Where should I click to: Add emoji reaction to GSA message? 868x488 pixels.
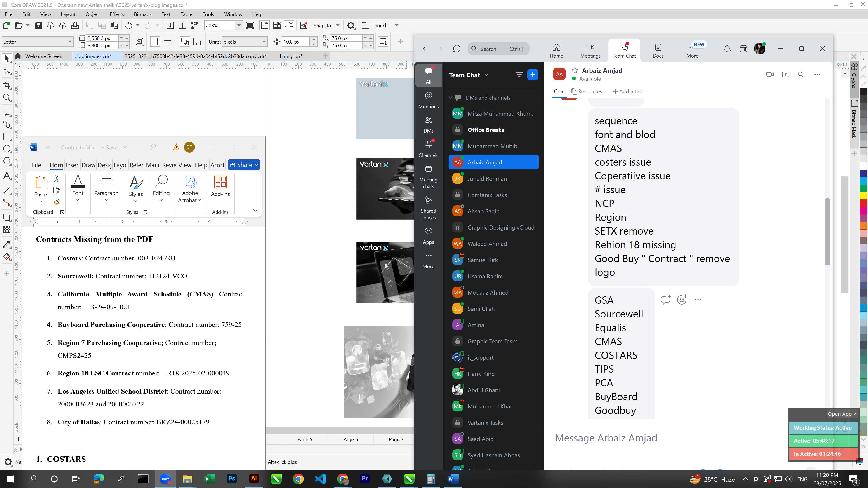coord(682,299)
